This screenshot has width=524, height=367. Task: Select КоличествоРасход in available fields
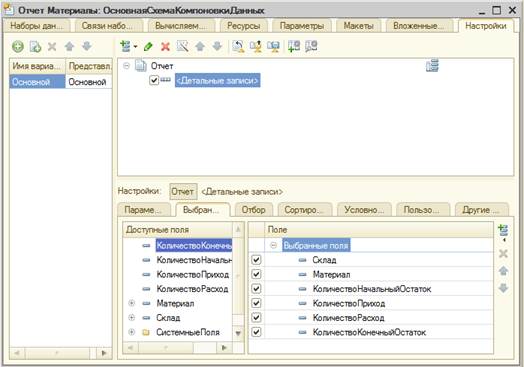[x=192, y=289]
